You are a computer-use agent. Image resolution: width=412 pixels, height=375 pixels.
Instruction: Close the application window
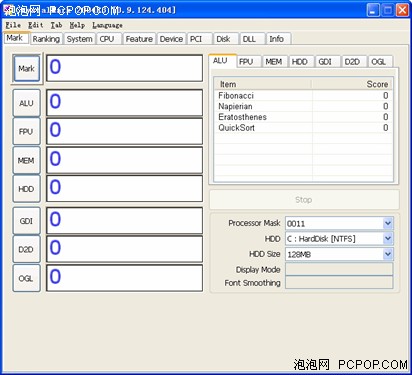(x=402, y=10)
